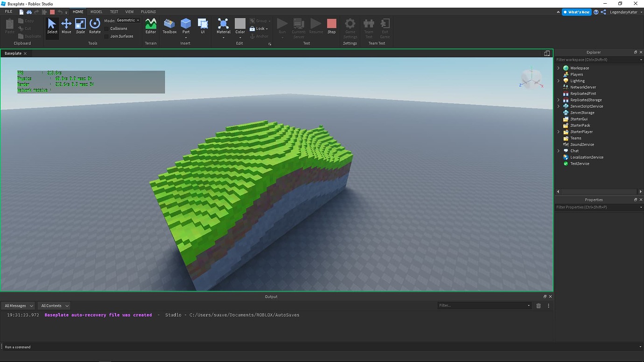Open the Terrain Editor
The height and width of the screenshot is (362, 644).
[150, 26]
